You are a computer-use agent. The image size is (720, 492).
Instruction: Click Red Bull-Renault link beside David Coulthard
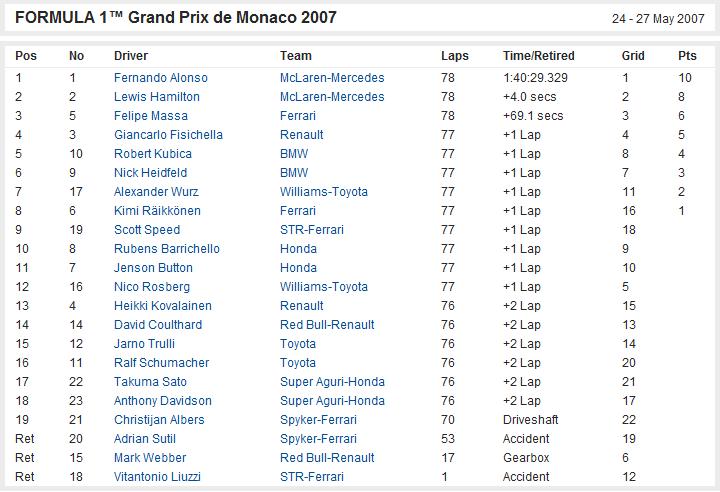click(327, 325)
